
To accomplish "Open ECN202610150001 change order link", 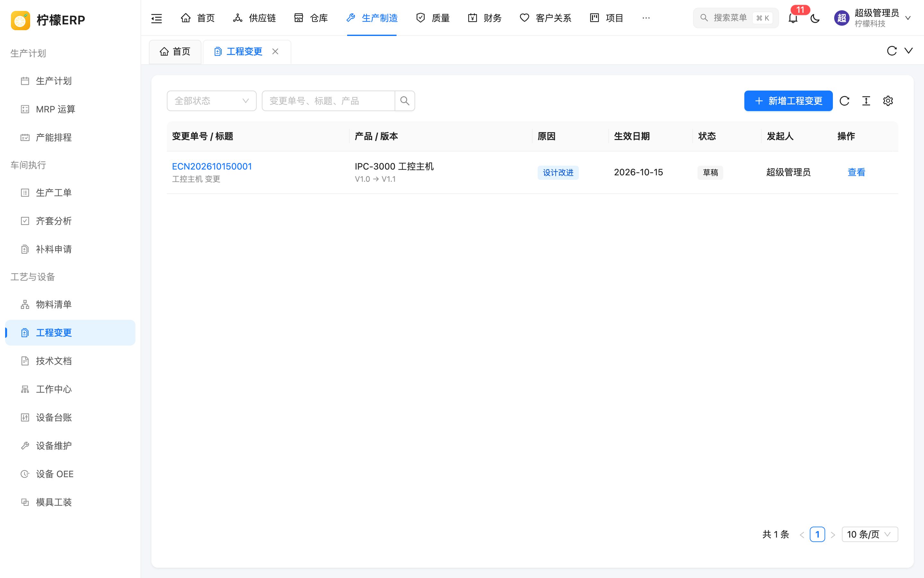I will click(x=212, y=166).
